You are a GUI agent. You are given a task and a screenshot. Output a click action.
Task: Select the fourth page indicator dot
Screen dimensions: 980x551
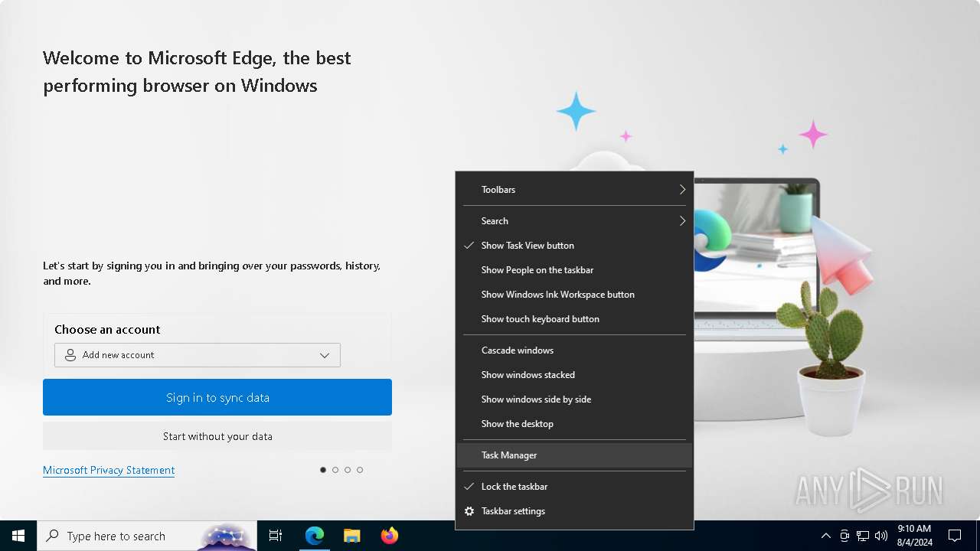360,470
